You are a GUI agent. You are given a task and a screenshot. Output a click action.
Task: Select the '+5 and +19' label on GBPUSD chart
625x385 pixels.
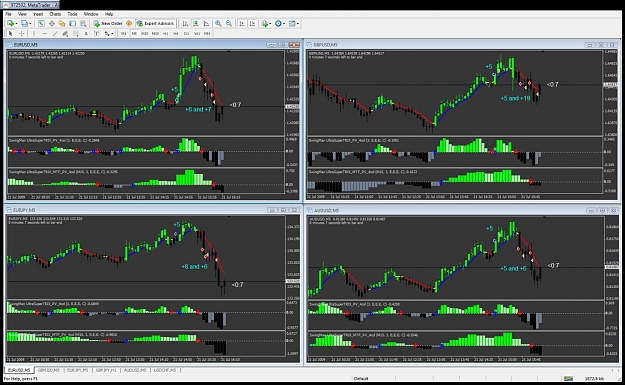(x=516, y=98)
